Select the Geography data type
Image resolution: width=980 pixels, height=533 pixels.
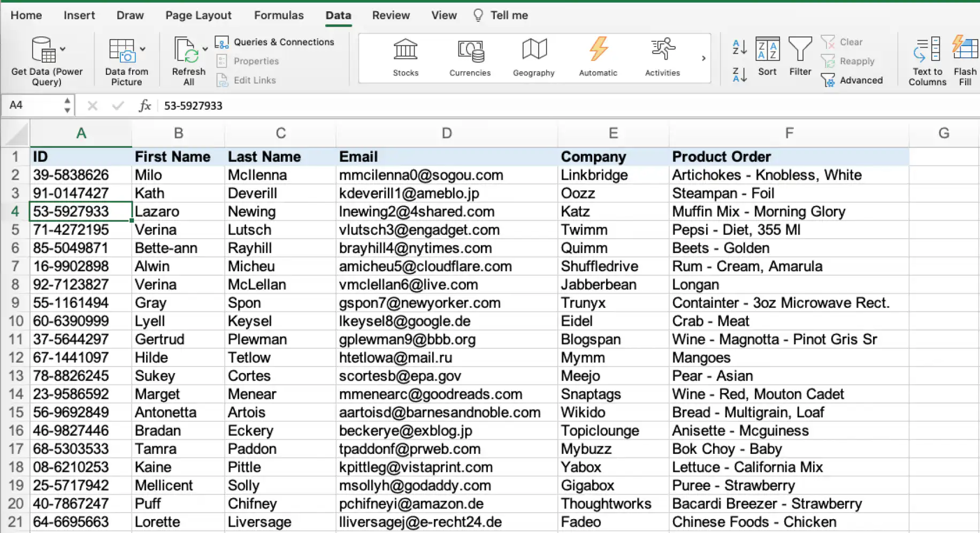pos(534,58)
